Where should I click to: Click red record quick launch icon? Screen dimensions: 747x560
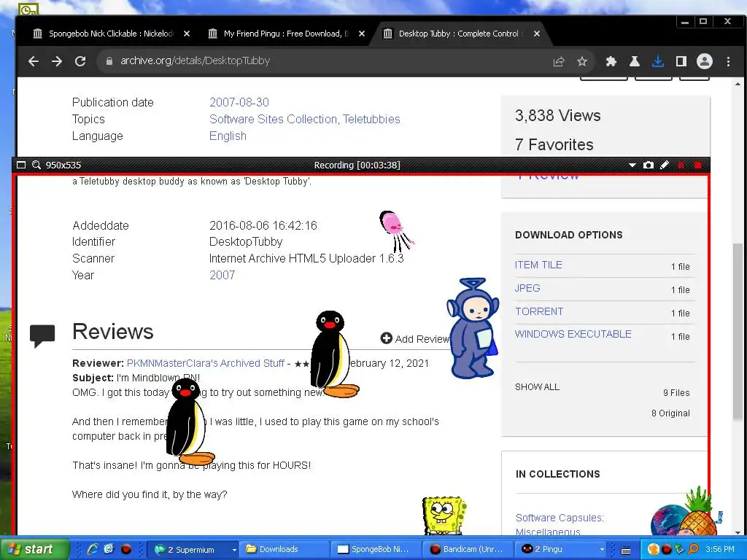pos(125,549)
